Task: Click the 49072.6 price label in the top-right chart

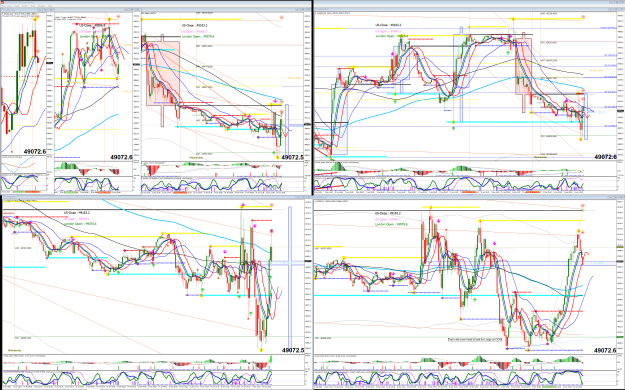Action: [x=605, y=157]
